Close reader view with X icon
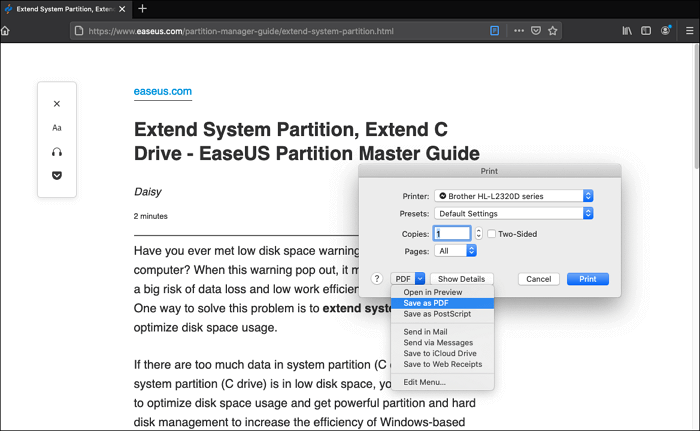 57,104
